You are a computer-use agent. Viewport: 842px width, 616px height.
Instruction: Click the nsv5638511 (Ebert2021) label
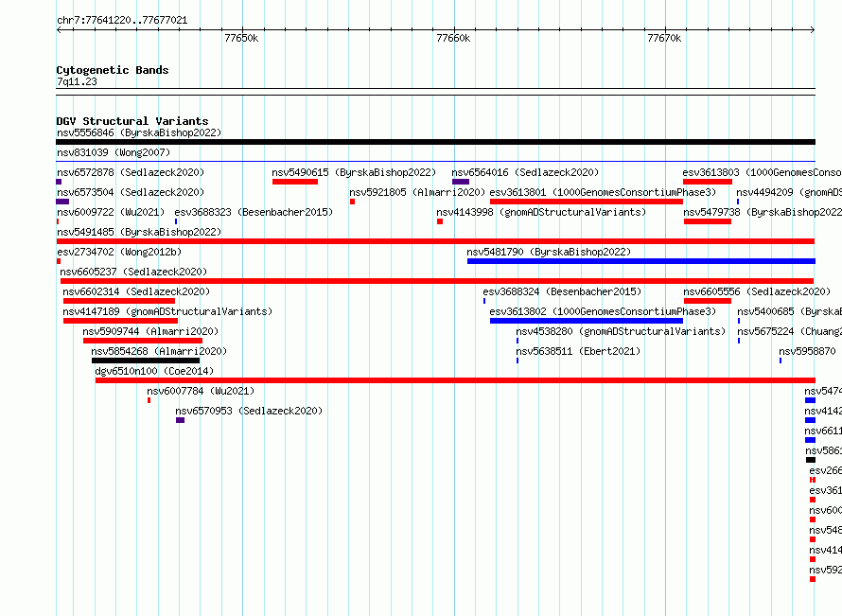578,351
